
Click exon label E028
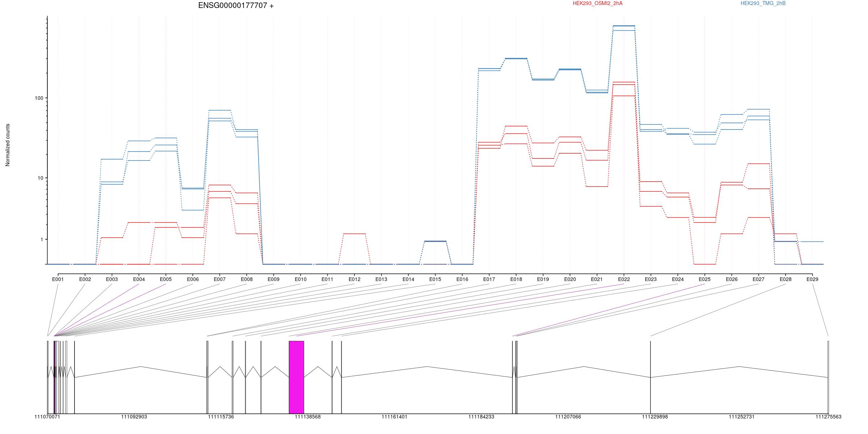point(786,279)
